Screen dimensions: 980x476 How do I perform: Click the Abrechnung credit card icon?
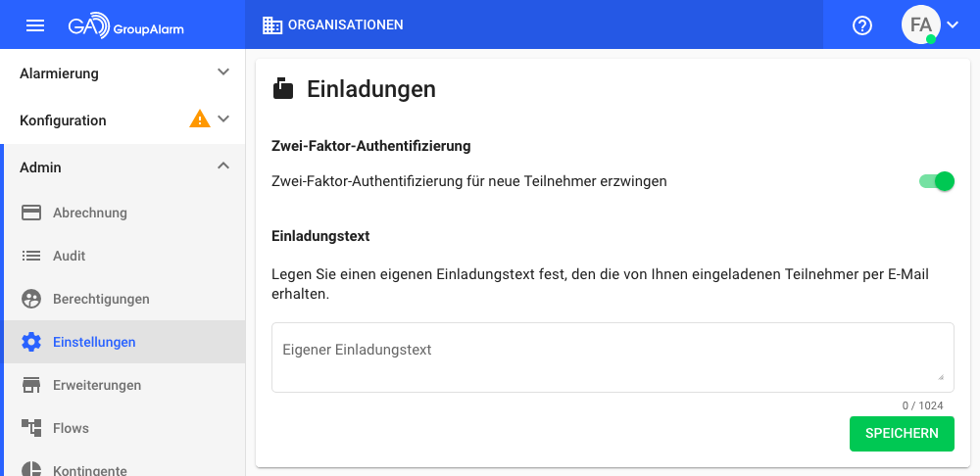(x=31, y=213)
